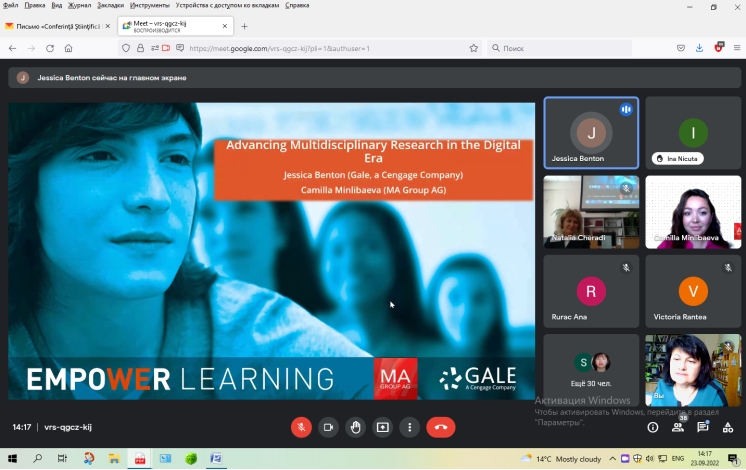Switch the ENG input language

point(678,459)
